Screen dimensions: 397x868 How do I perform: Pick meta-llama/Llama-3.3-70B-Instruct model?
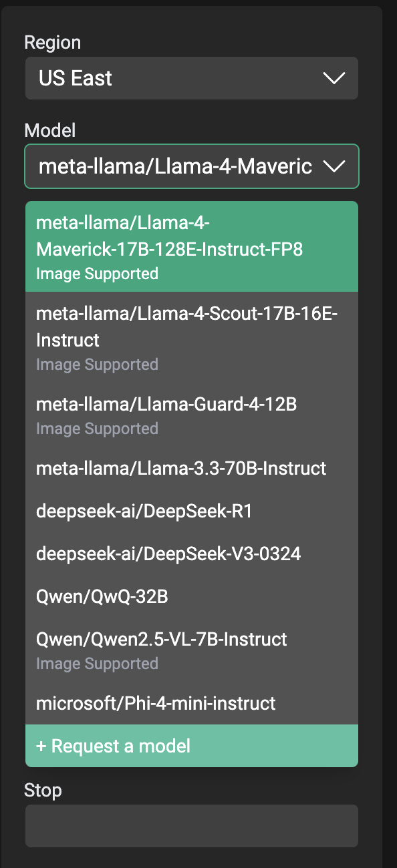pos(192,468)
